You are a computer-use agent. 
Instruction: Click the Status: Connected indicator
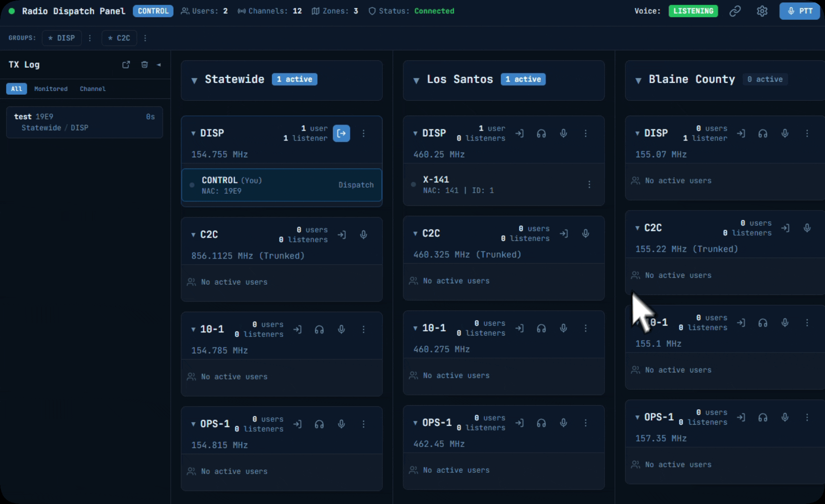[x=411, y=11]
